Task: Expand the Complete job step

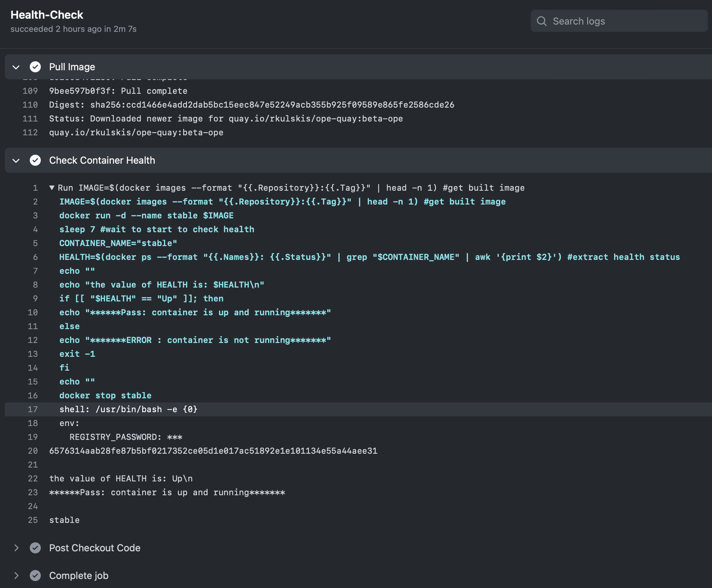Action: 16,576
